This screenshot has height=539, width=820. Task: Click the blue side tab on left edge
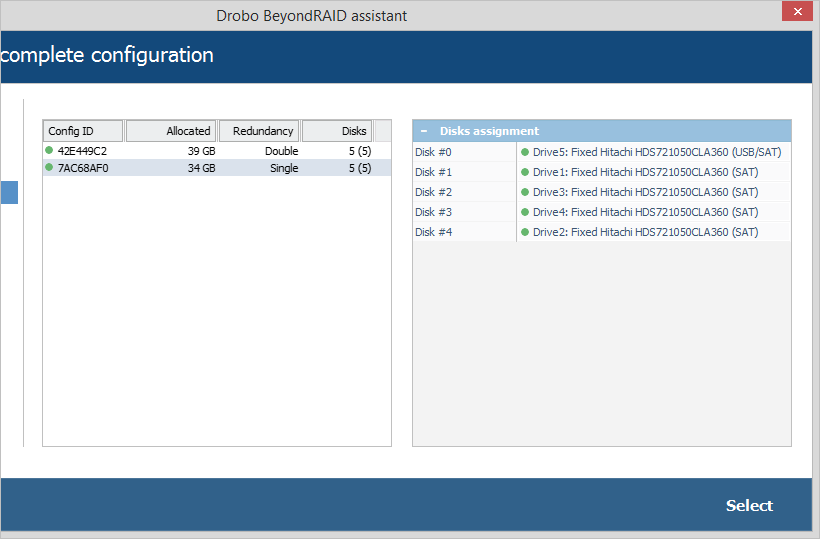point(9,192)
